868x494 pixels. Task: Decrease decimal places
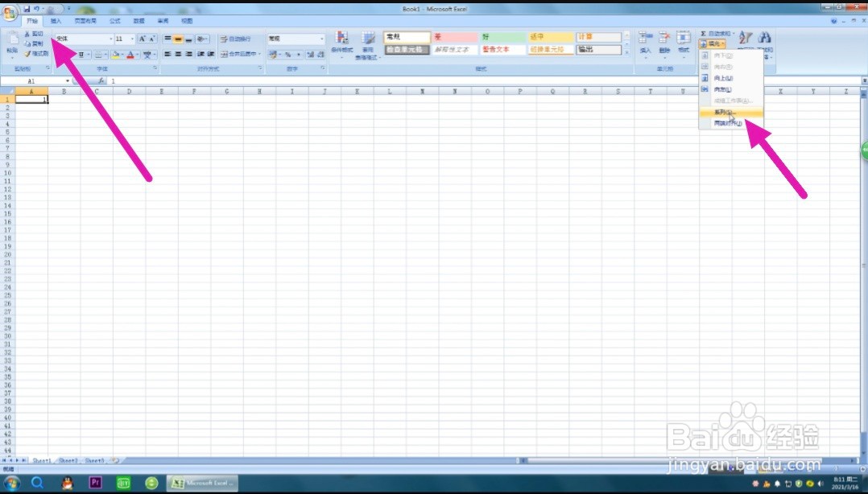(320, 55)
